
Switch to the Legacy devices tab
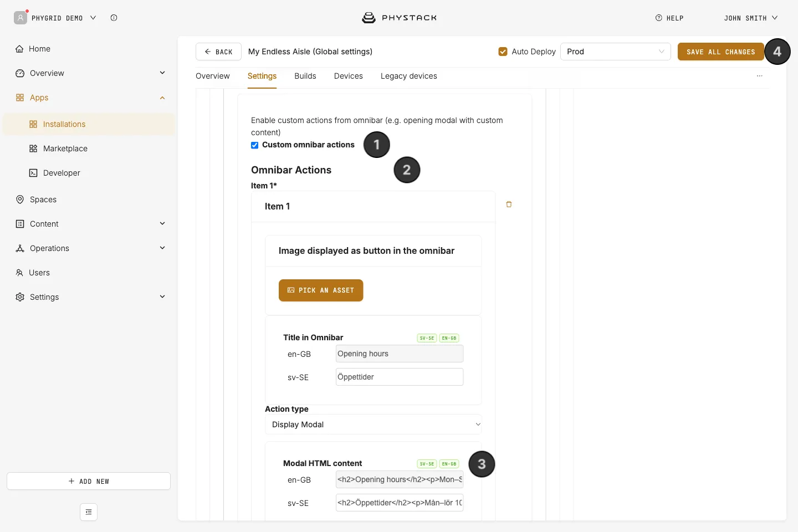[409, 76]
